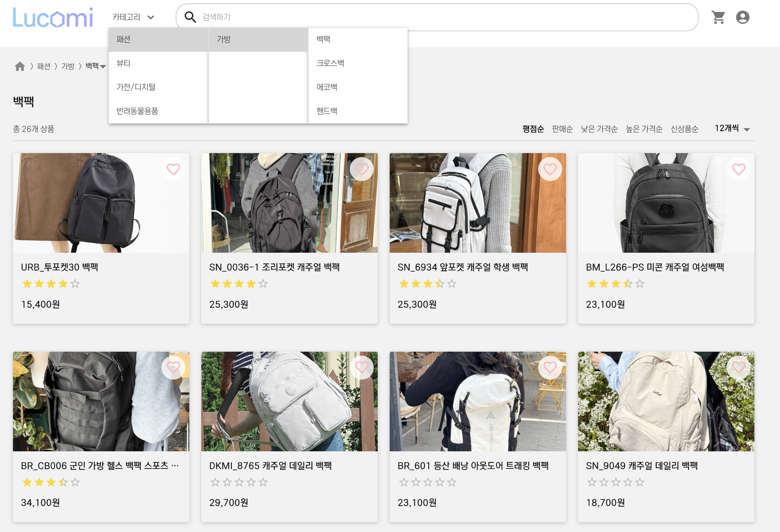
Task: Toggle wishlist heart on SN_6934 백팩
Action: tap(550, 169)
